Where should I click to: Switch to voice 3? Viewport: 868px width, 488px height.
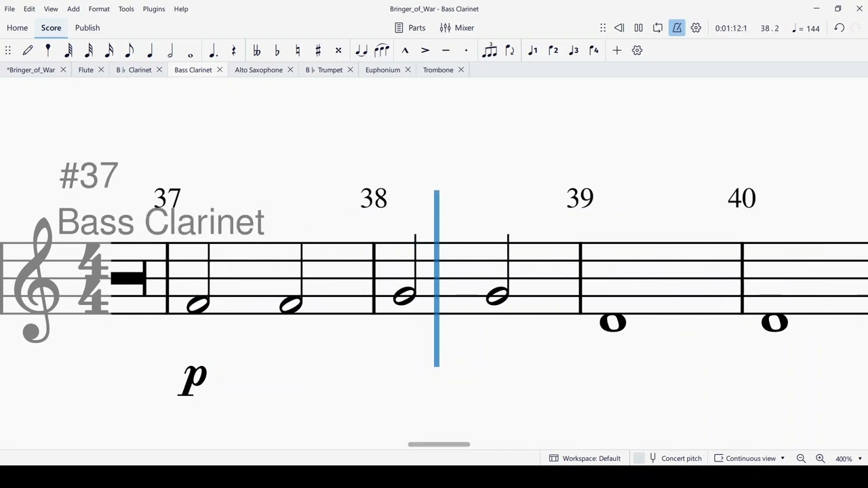[x=574, y=50]
